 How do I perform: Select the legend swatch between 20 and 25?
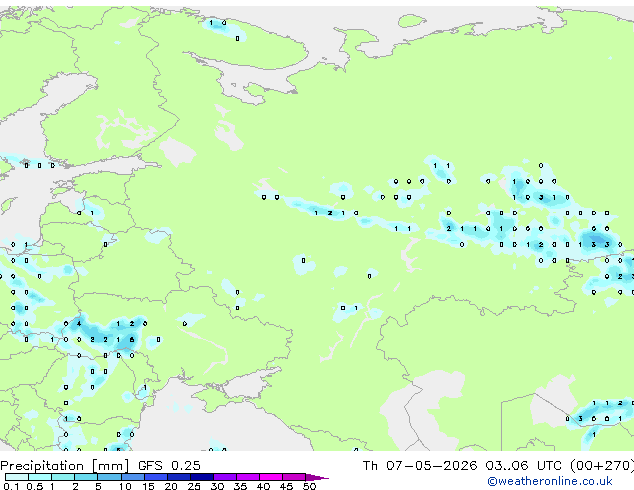[178, 477]
